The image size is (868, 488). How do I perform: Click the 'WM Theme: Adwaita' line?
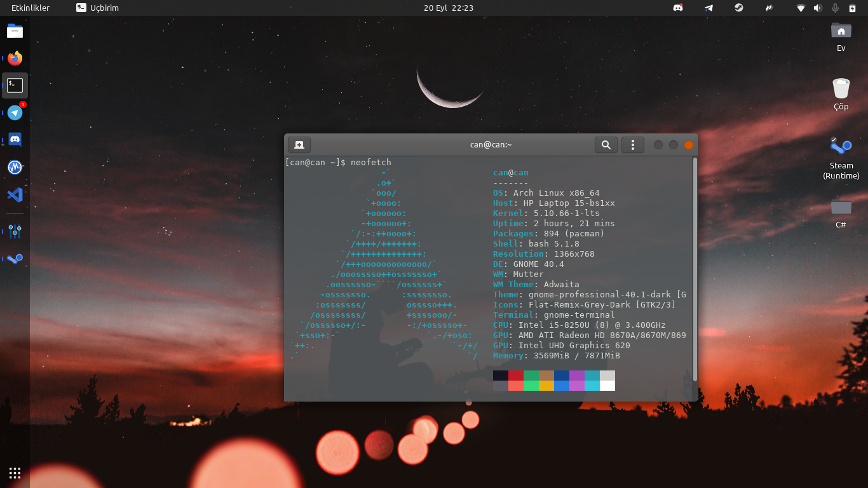[536, 285]
